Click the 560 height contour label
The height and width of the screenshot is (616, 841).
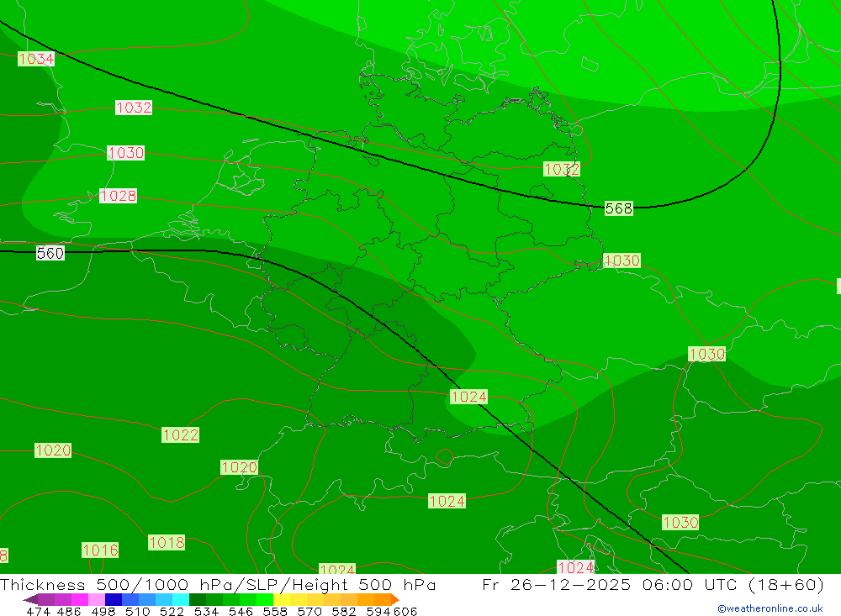pos(50,253)
